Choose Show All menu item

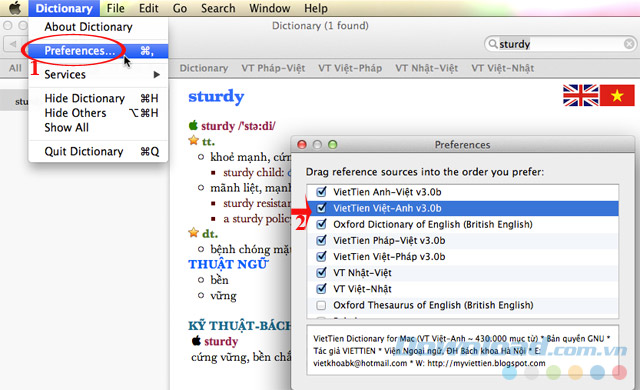[x=98, y=128]
